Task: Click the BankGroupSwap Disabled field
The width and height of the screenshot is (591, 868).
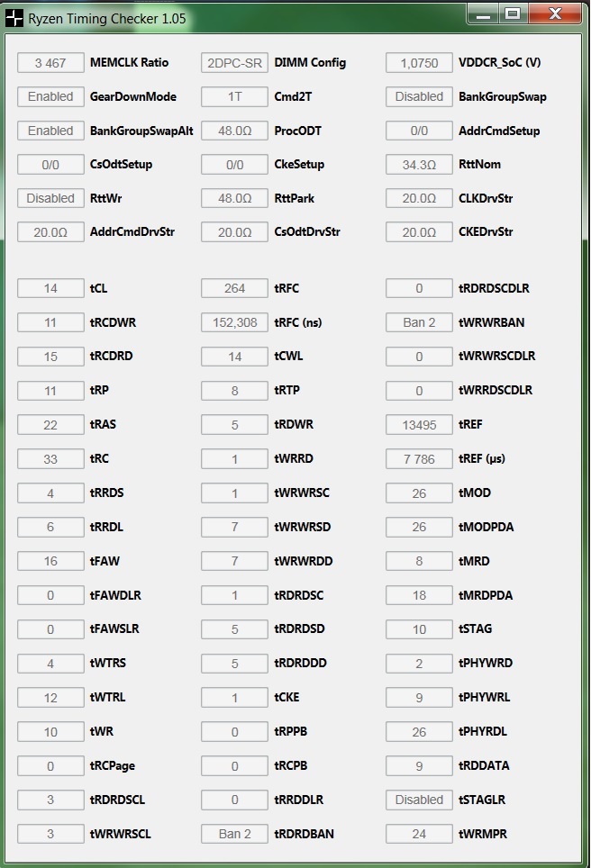Action: (419, 97)
